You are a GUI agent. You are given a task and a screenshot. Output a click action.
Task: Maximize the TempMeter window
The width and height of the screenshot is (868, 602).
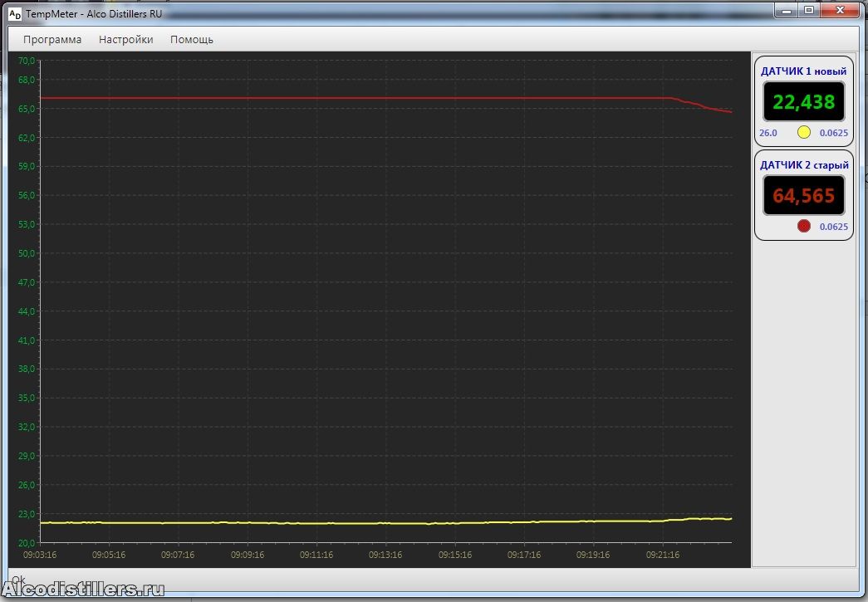click(808, 10)
